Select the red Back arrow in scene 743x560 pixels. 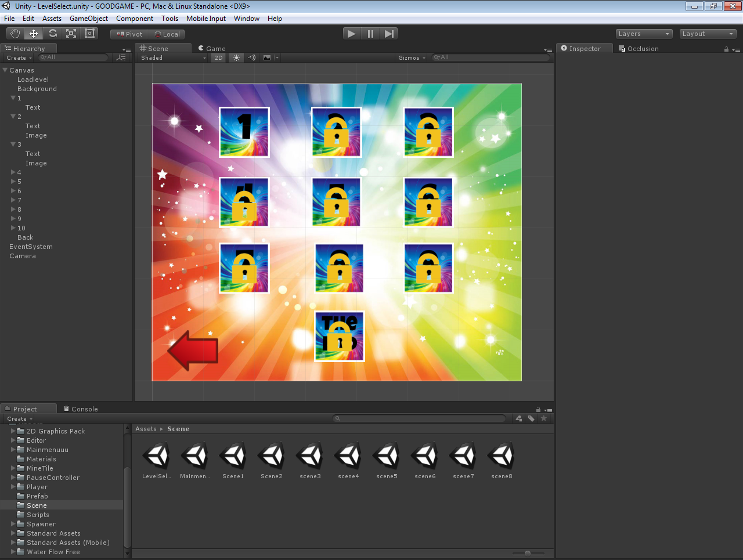coord(193,350)
